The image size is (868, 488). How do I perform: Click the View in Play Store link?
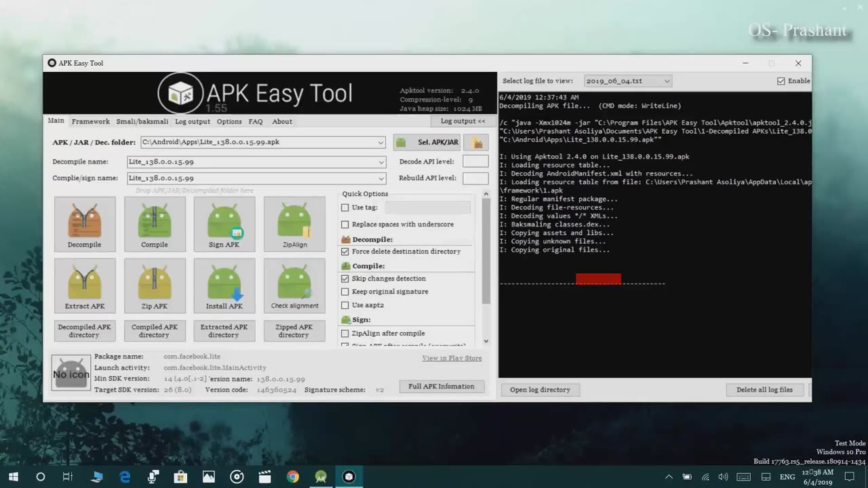tap(452, 358)
